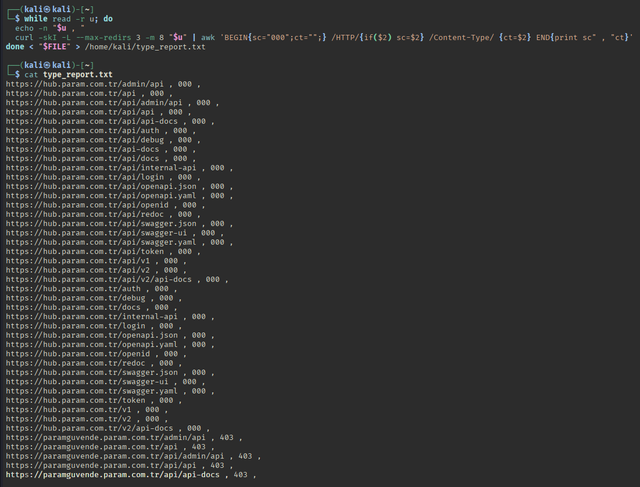Select the hub.param.com.tr/swagger-ui line
The image size is (640, 487).
(105, 382)
